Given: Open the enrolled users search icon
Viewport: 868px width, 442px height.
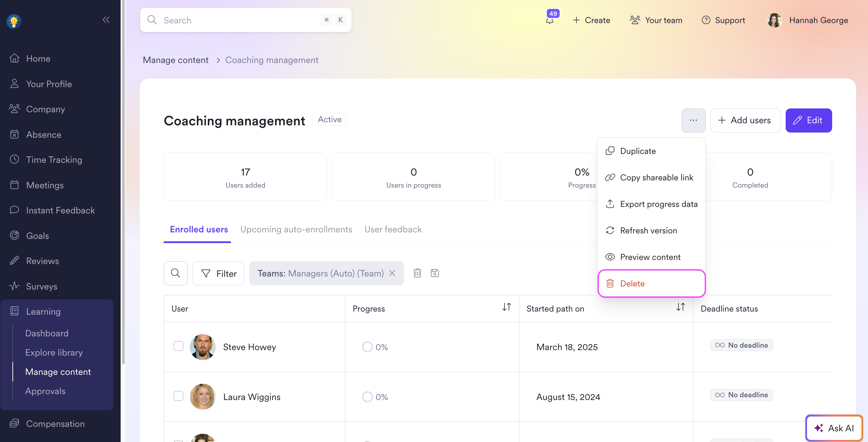Looking at the screenshot, I should pyautogui.click(x=176, y=273).
